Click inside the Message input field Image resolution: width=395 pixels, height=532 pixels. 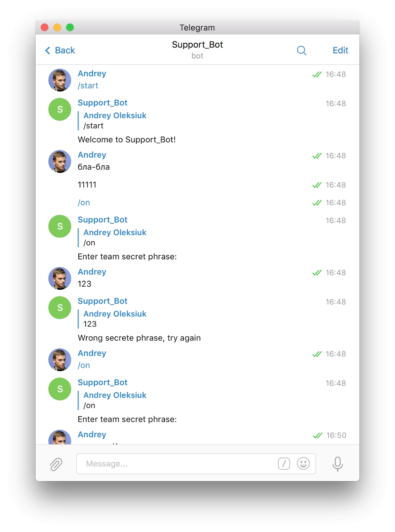pos(176,464)
